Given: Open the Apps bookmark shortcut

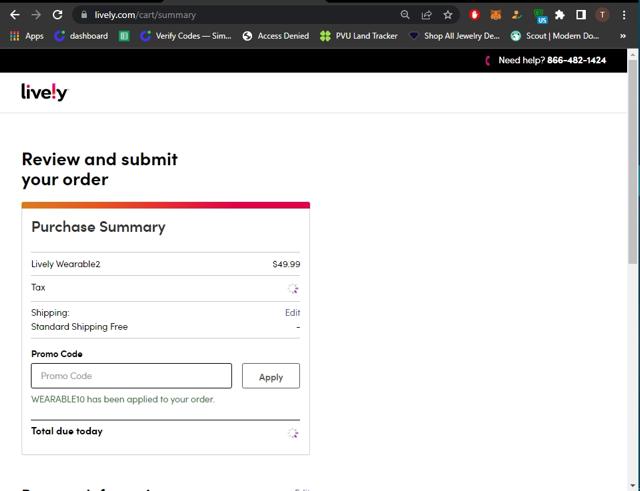Looking at the screenshot, I should tap(27, 36).
